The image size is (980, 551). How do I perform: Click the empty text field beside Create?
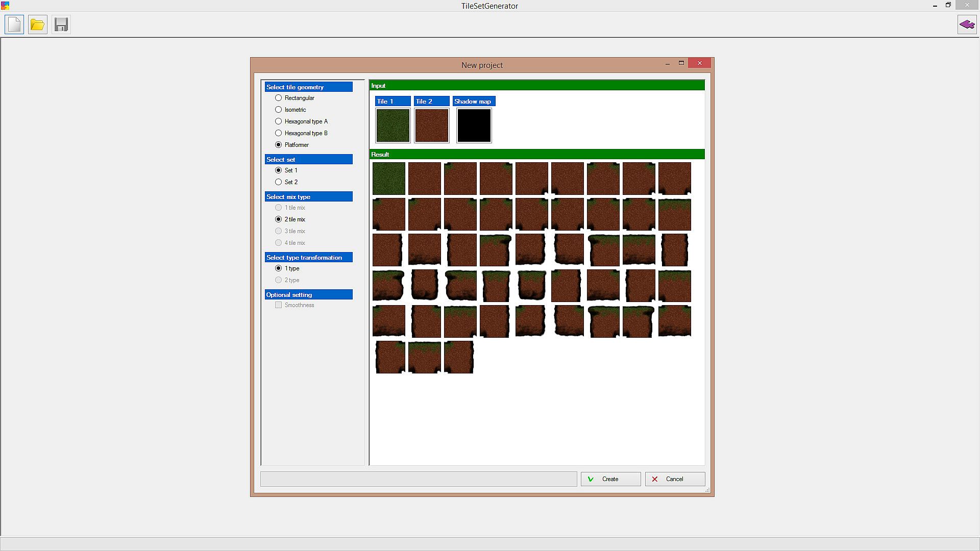pos(419,479)
